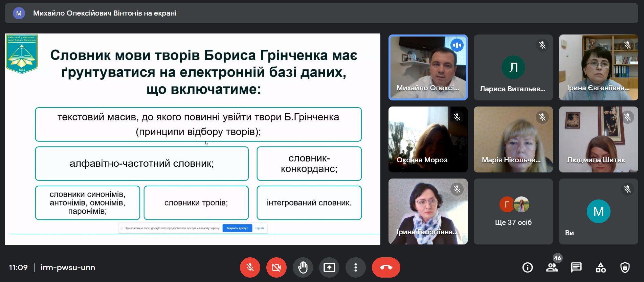Raise your hand in the meeting

tap(303, 267)
